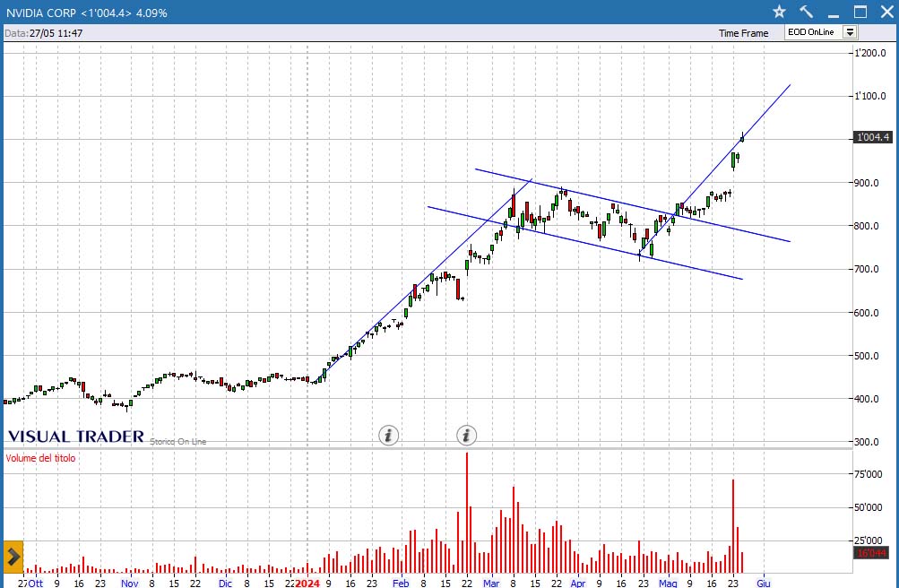Screen dimensions: 899x588
Task: Click the 300.0 price axis label
Action: pos(867,442)
